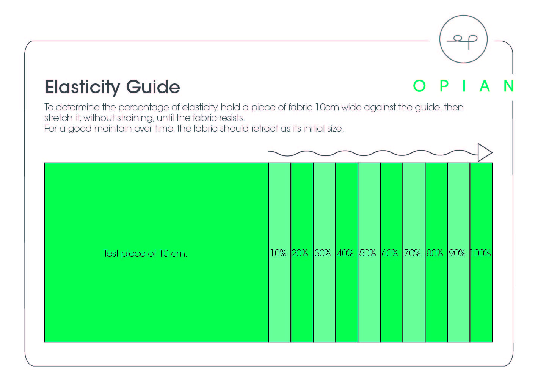The image size is (538, 392).
Task: Click the "Elasticity Guide" heading
Action: click(x=112, y=87)
